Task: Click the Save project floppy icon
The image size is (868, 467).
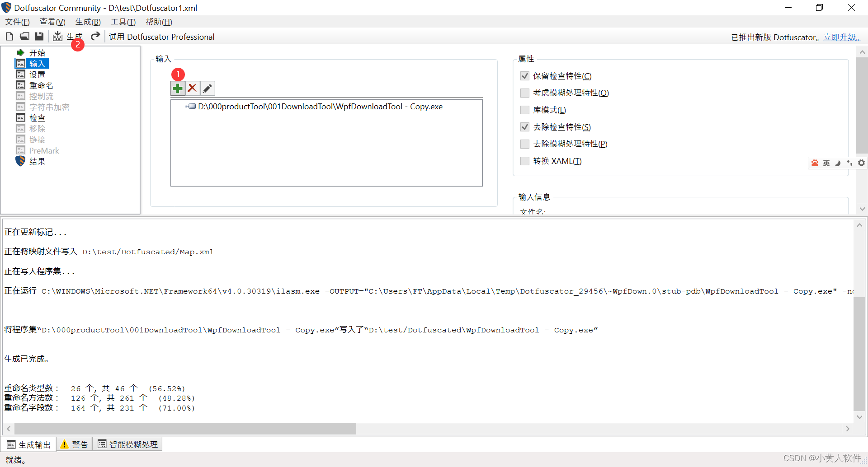Action: pos(39,37)
